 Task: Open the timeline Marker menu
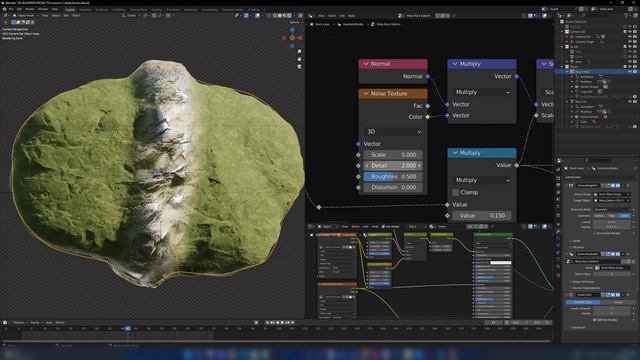(60, 322)
